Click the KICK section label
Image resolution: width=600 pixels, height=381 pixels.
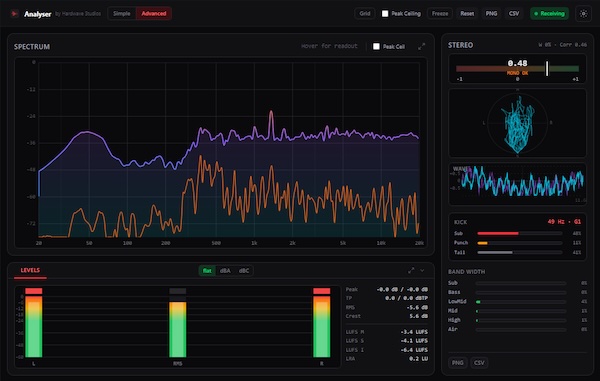click(460, 222)
